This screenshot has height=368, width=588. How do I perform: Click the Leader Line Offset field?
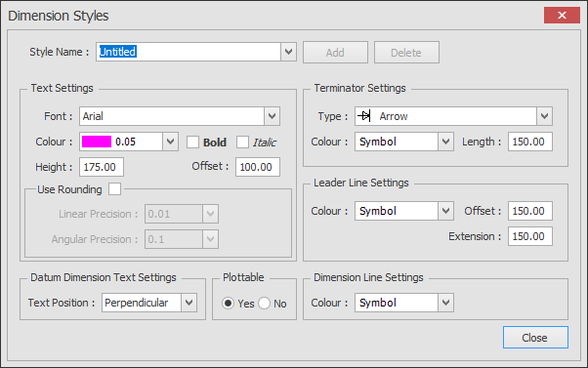[x=530, y=211]
